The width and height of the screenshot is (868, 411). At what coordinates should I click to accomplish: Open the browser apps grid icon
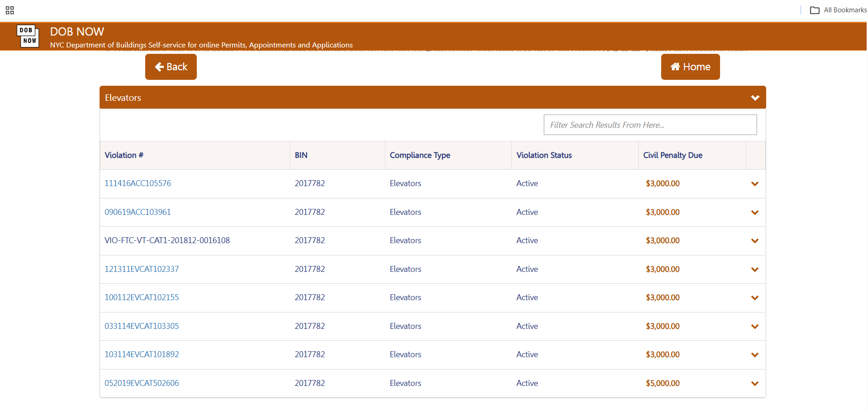[x=10, y=10]
